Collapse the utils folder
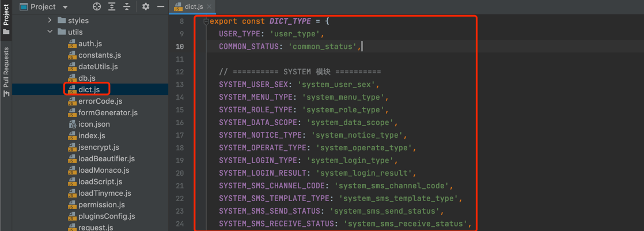This screenshot has height=231, width=644. (50, 32)
